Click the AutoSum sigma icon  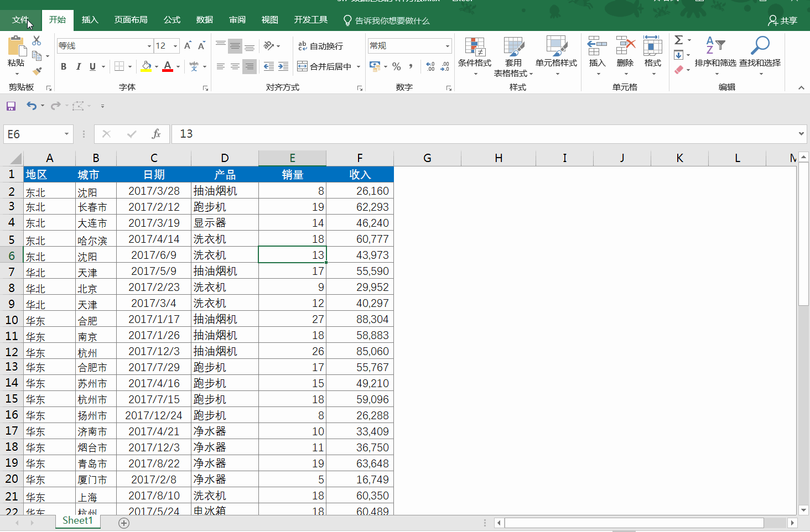pyautogui.click(x=678, y=40)
